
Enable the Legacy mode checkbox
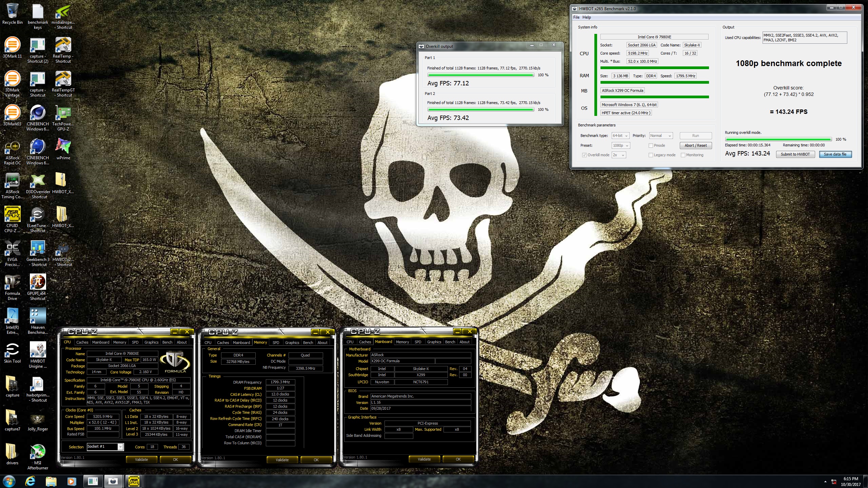click(x=650, y=155)
